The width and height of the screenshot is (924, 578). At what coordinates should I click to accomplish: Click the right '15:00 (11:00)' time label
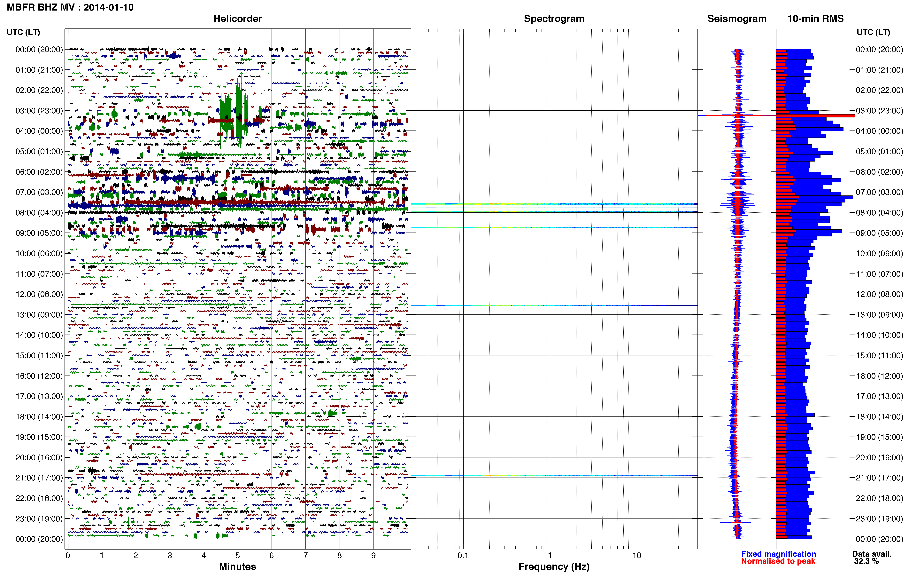coord(879,355)
